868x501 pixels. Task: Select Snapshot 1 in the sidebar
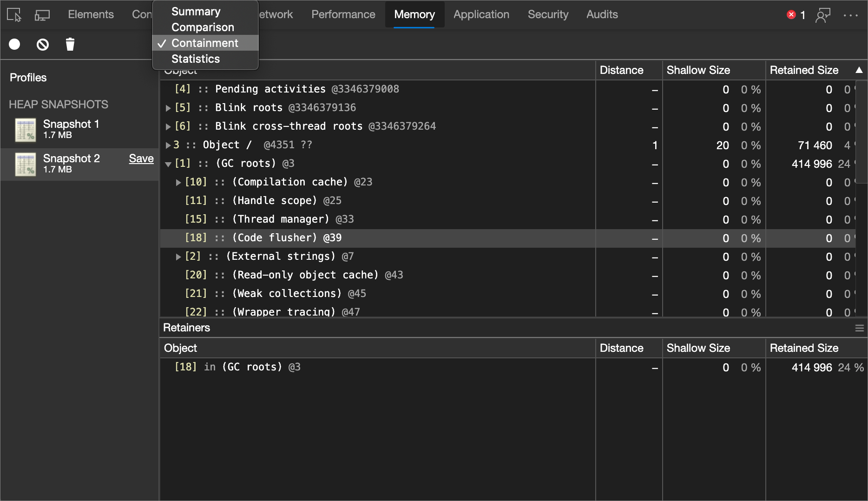[71, 129]
